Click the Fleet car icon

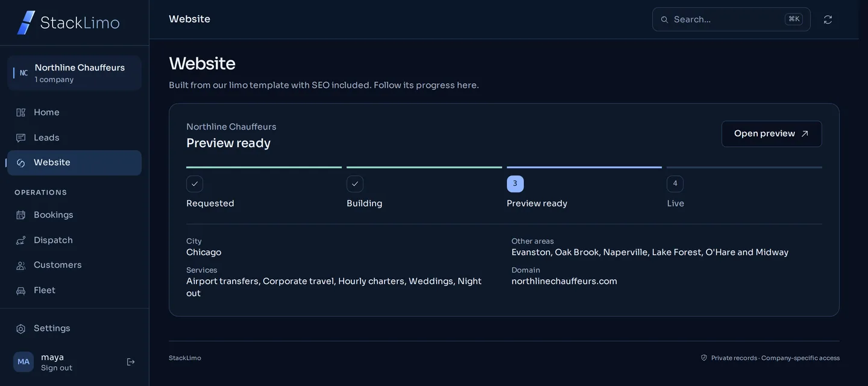coord(21,291)
